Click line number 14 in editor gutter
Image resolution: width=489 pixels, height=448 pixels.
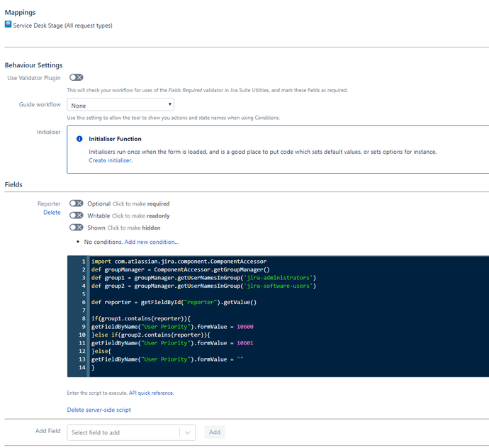pyautogui.click(x=82, y=367)
